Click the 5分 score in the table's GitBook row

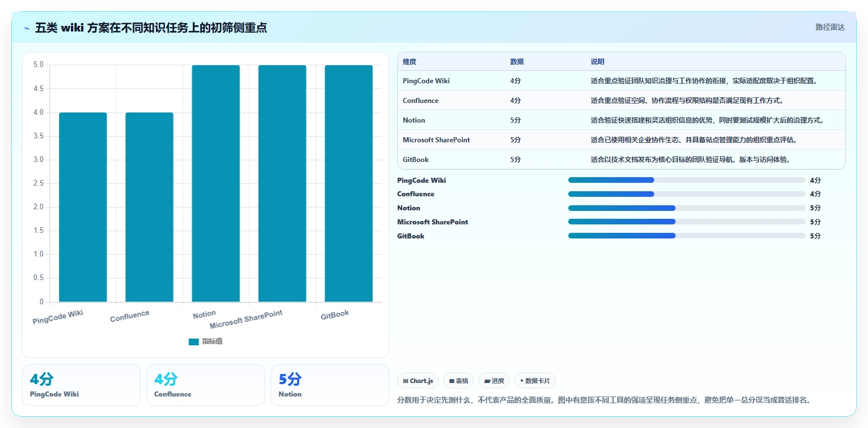coord(515,160)
